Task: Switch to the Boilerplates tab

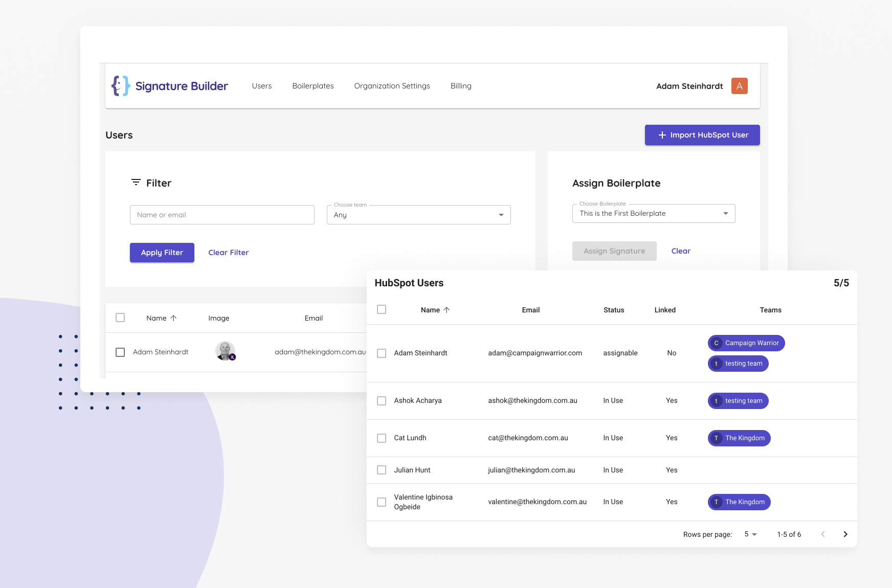Action: pyautogui.click(x=313, y=86)
